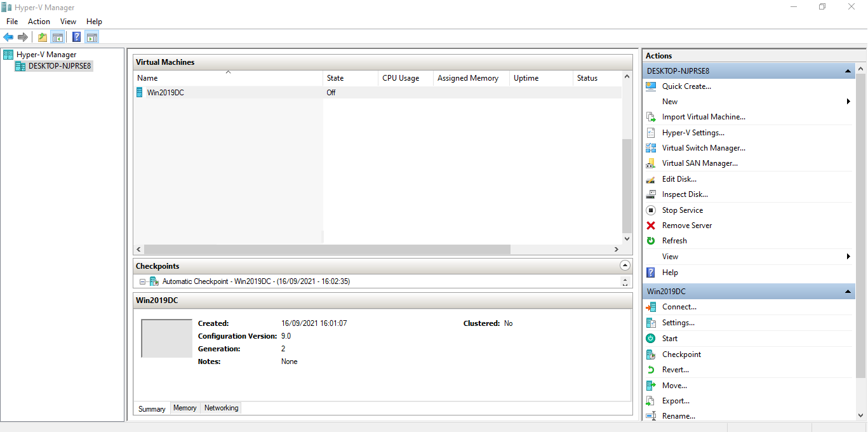Click Move icon in Actions

651,386
